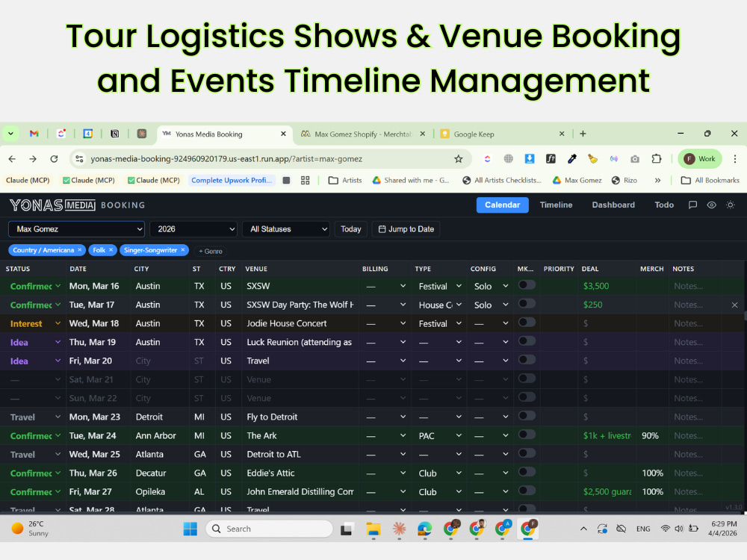Open the Work profile button
The width and height of the screenshot is (747, 560).
click(700, 159)
